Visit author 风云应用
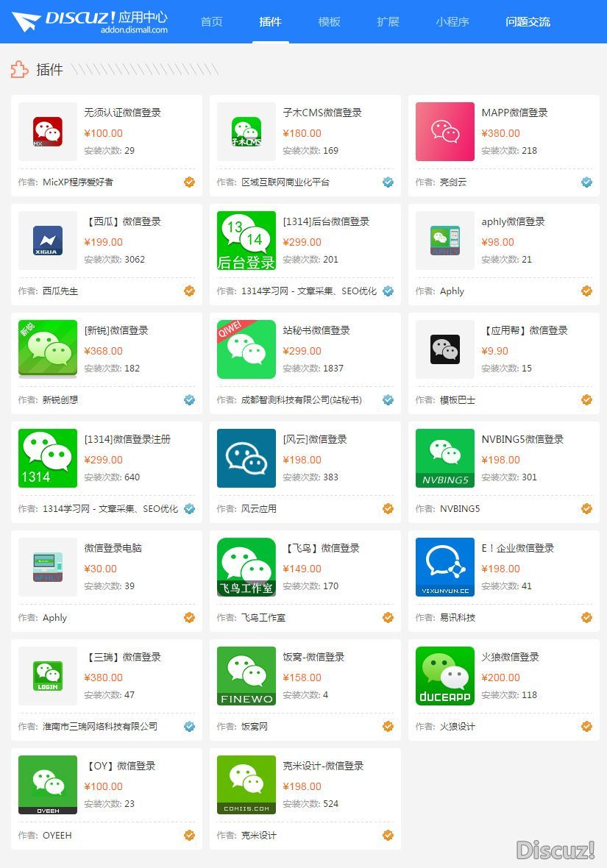This screenshot has height=868, width=607. tap(259, 509)
